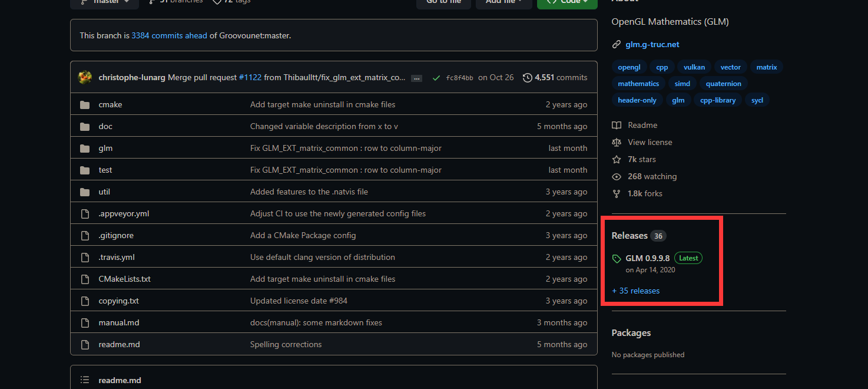Click the green check status icon
Image resolution: width=868 pixels, height=389 pixels.
pos(436,77)
